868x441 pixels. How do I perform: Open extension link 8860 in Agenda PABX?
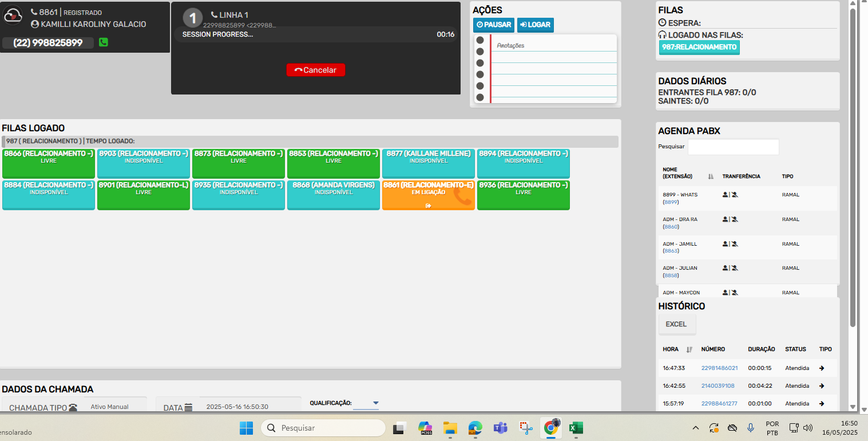671,227
